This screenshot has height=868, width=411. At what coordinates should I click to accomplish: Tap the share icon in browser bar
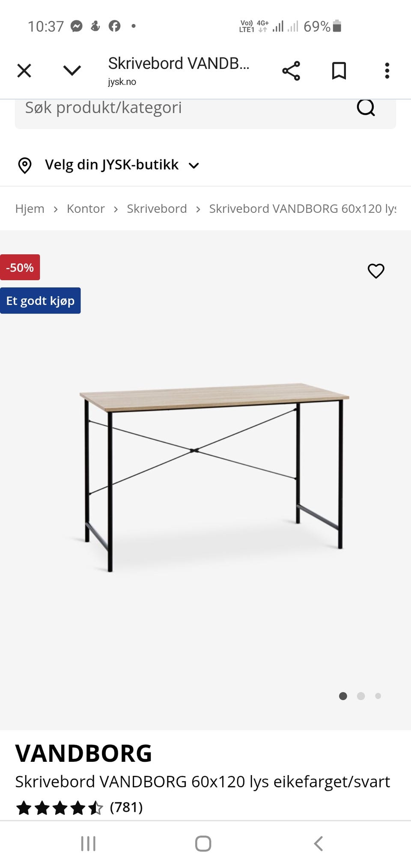(x=291, y=71)
